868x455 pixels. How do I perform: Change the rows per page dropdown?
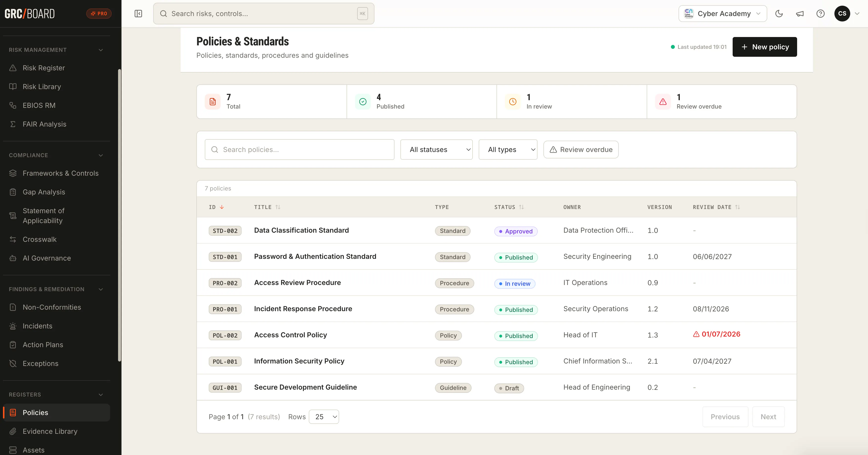(324, 417)
